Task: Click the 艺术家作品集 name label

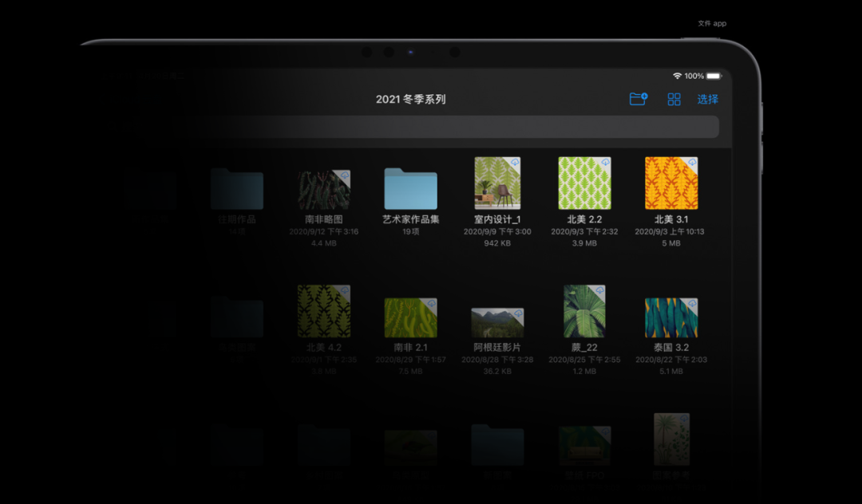Action: 411,219
